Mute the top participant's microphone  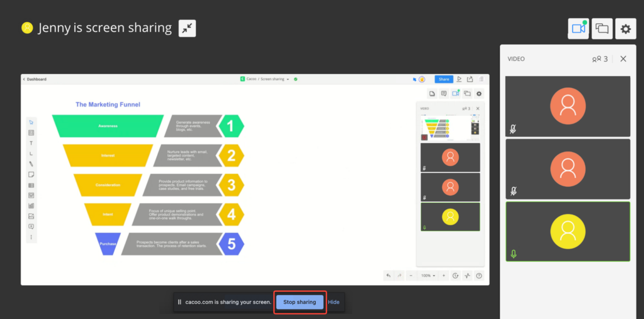(514, 130)
